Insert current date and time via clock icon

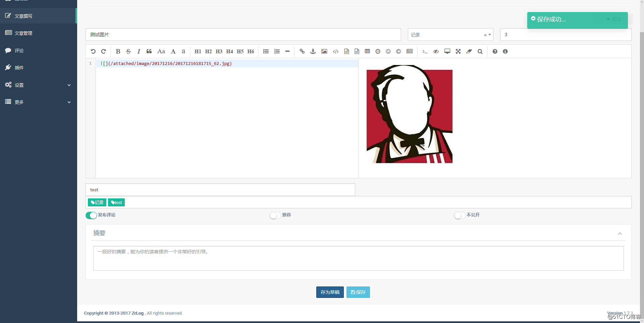point(378,51)
